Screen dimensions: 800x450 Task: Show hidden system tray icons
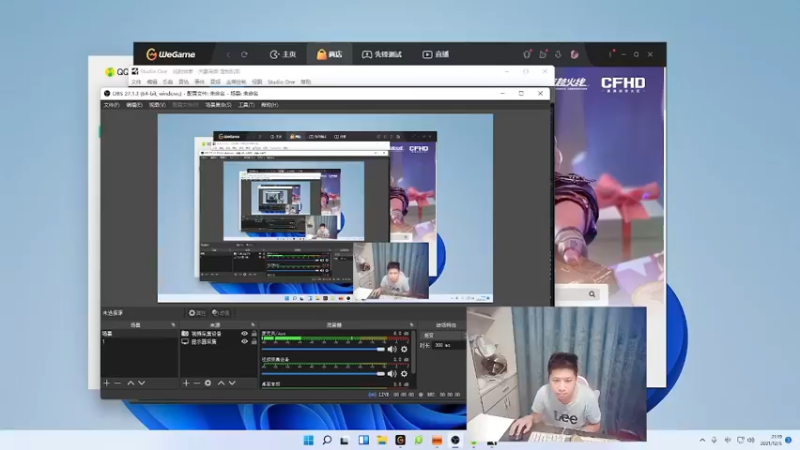point(702,440)
